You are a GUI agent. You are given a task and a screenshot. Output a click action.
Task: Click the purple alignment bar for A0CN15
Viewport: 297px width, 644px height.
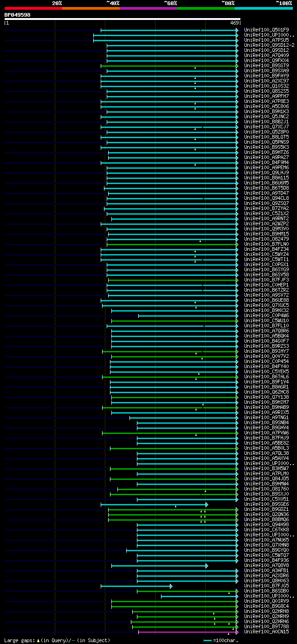[188, 631]
